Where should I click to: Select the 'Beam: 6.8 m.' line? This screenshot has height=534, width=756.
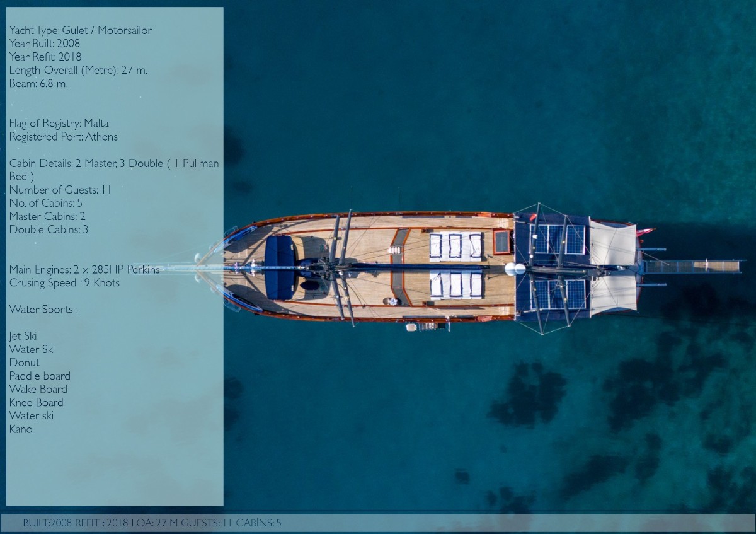(38, 83)
